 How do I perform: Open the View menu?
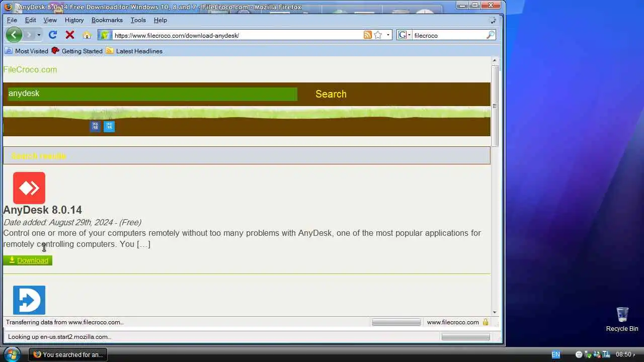pos(50,20)
